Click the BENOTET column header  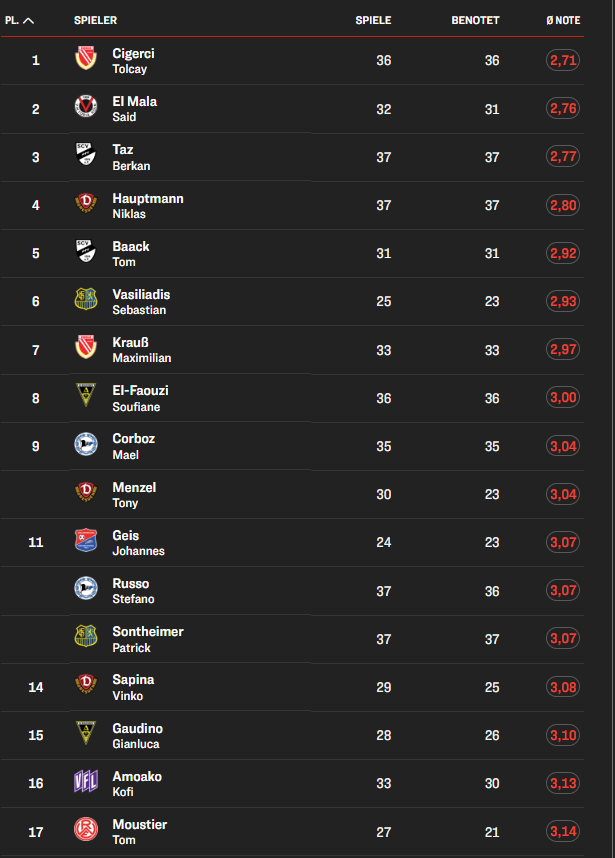(x=475, y=20)
